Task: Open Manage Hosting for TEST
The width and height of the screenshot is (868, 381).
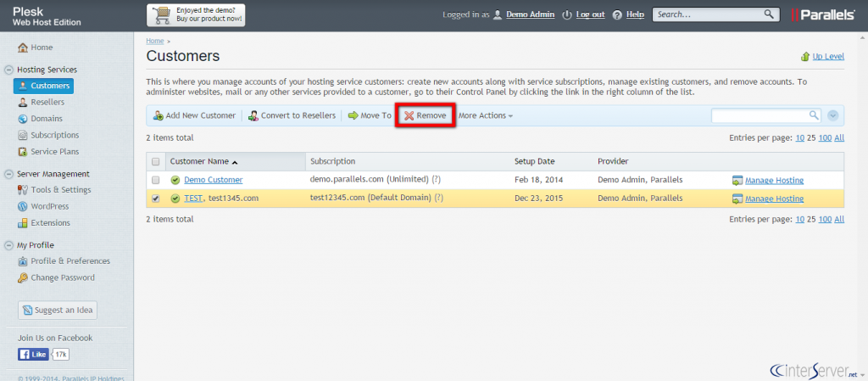Action: click(x=775, y=199)
